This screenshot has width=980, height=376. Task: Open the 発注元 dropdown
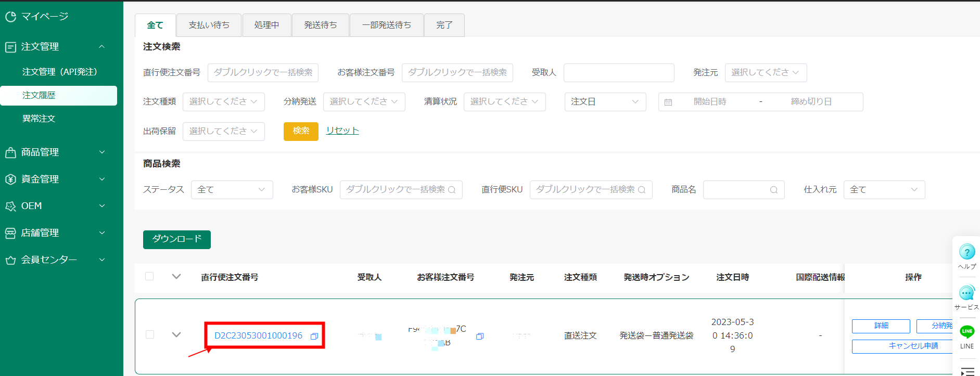(x=766, y=73)
